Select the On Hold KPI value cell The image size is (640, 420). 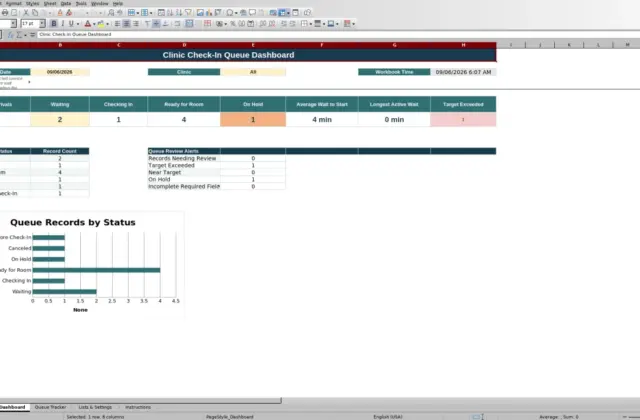pos(253,120)
